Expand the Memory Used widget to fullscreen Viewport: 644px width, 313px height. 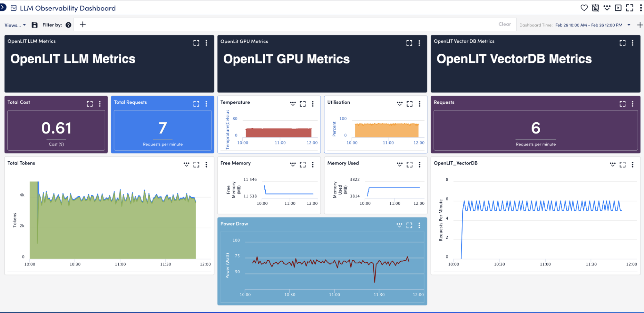[x=409, y=165]
